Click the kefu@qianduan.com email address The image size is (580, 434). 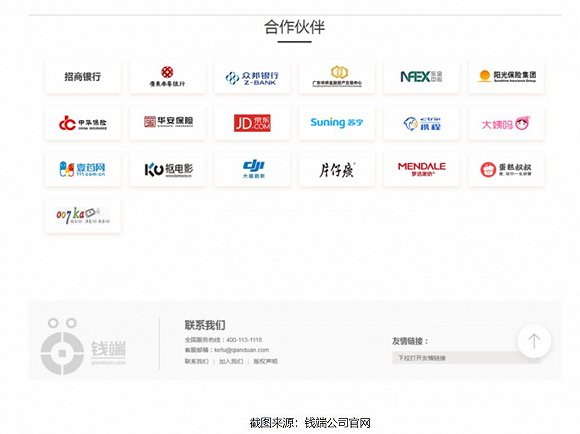pos(242,350)
